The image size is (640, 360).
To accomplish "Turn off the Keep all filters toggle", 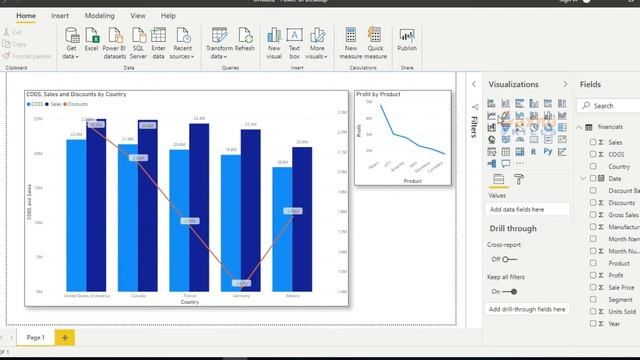I will (x=510, y=291).
